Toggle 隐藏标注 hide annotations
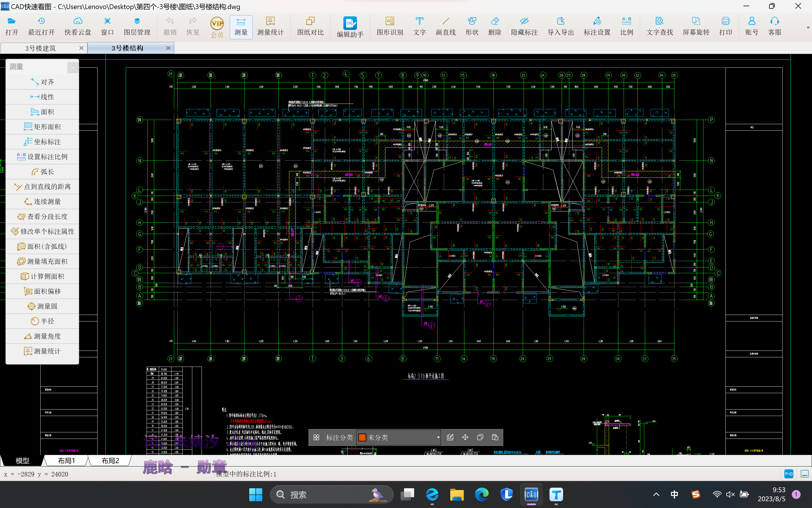 524,27
